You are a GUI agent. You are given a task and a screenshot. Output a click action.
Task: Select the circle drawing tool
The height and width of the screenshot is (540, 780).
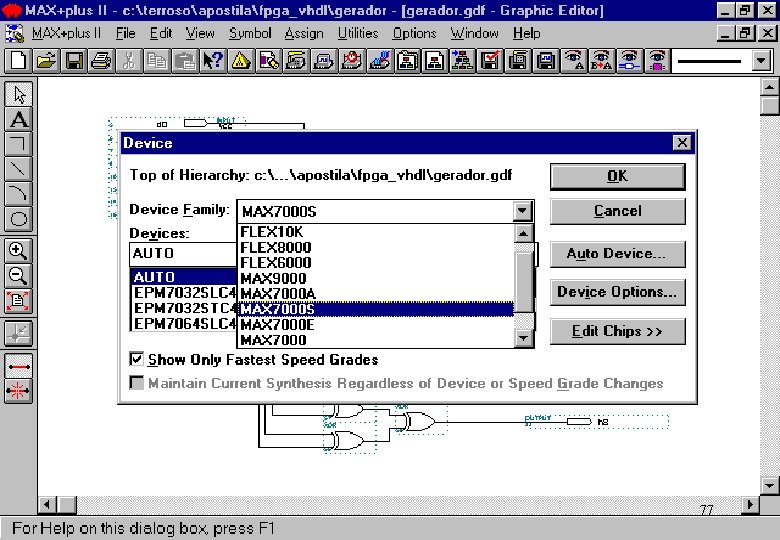pyautogui.click(x=19, y=219)
